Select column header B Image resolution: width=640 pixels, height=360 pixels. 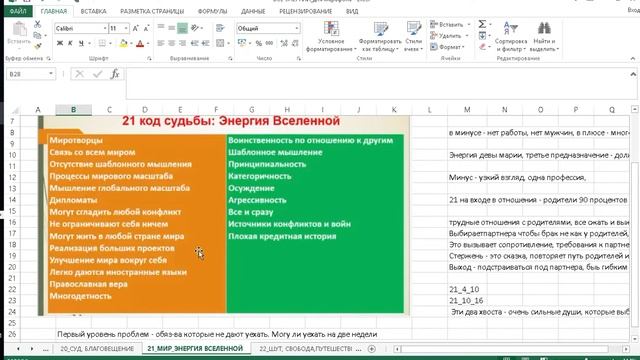pos(73,109)
